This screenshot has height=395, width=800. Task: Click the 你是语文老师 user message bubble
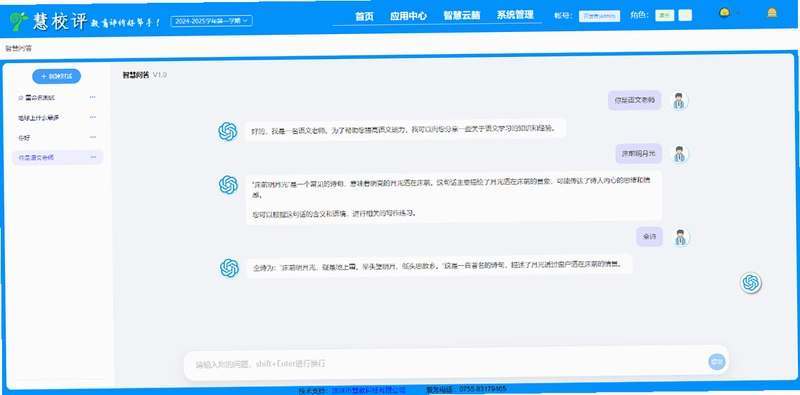(635, 101)
